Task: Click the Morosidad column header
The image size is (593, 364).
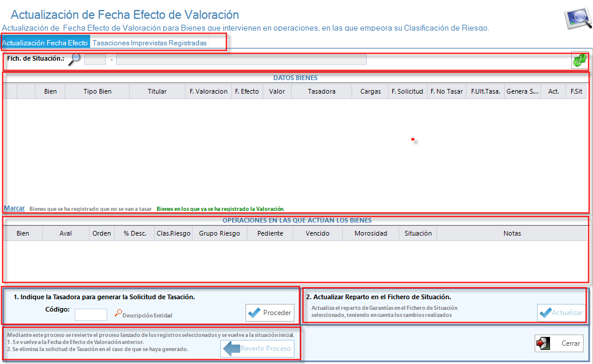Action: tap(370, 233)
